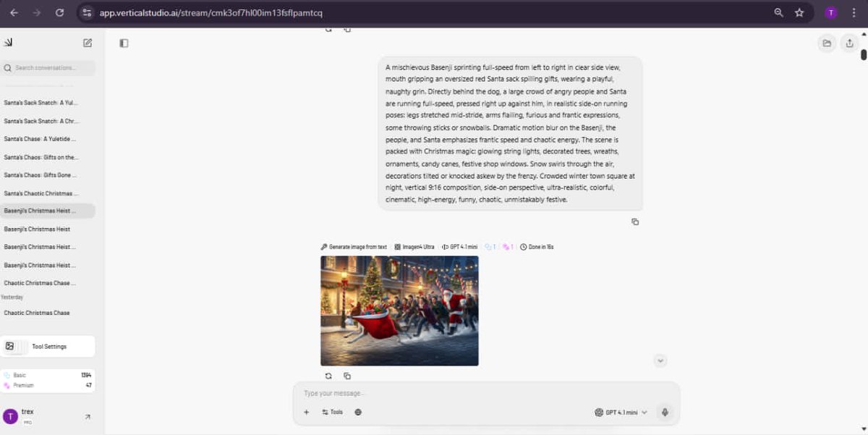Open the generated Christmas chase image thumbnail

coord(399,311)
